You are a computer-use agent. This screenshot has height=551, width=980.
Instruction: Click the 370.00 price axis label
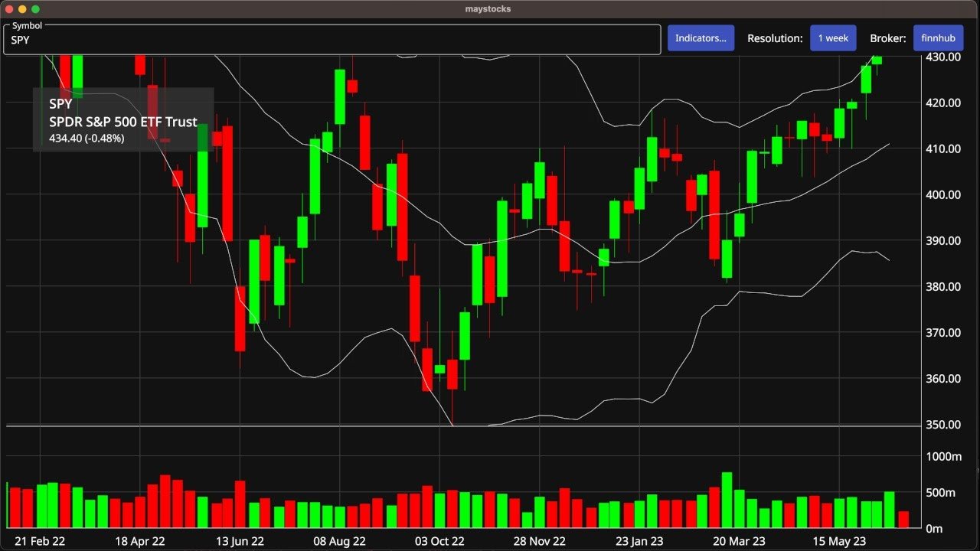point(942,332)
